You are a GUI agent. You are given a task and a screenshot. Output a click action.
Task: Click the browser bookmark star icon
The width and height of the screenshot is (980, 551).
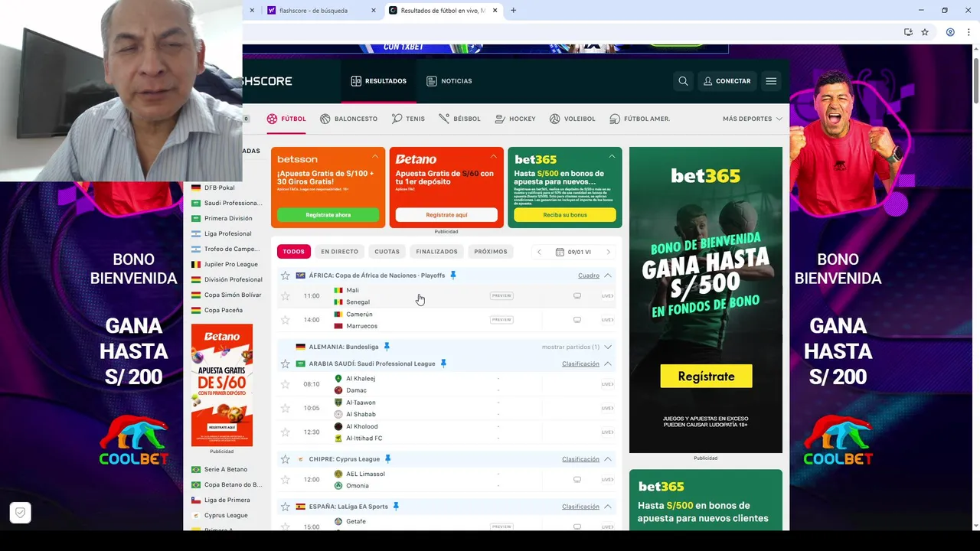pyautogui.click(x=925, y=32)
